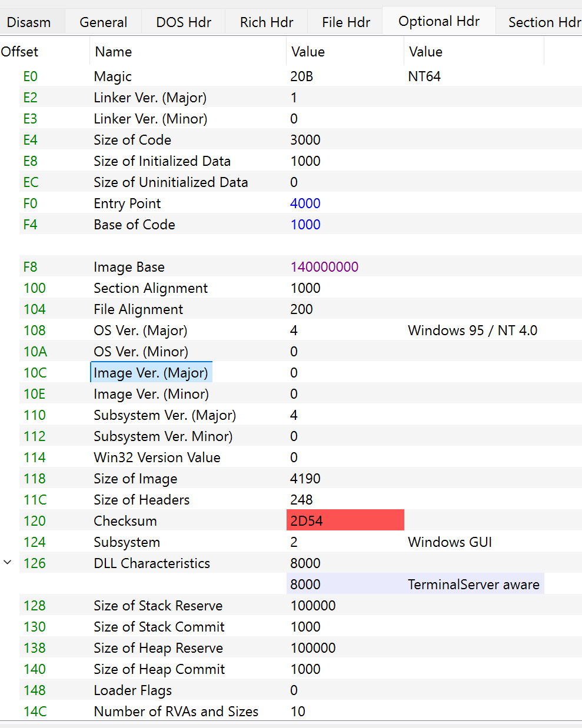Click the Offset column header
Viewport: 582px width, 728px height.
pyautogui.click(x=20, y=52)
